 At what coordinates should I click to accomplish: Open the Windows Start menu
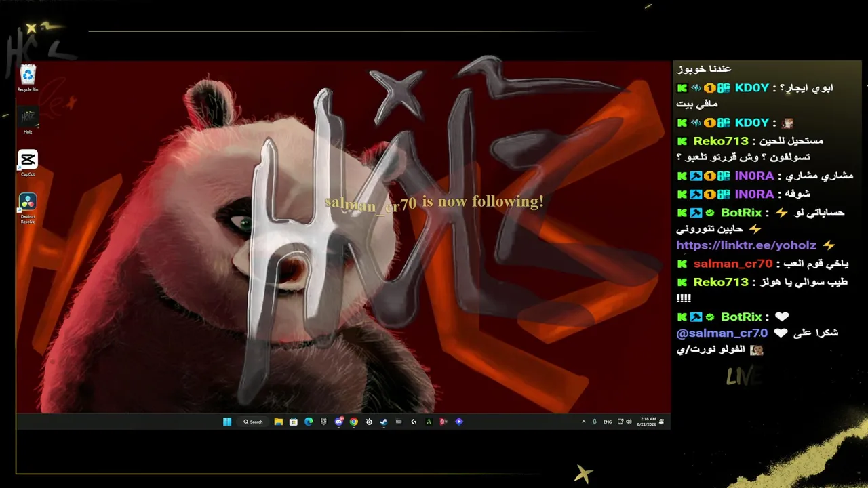click(227, 422)
